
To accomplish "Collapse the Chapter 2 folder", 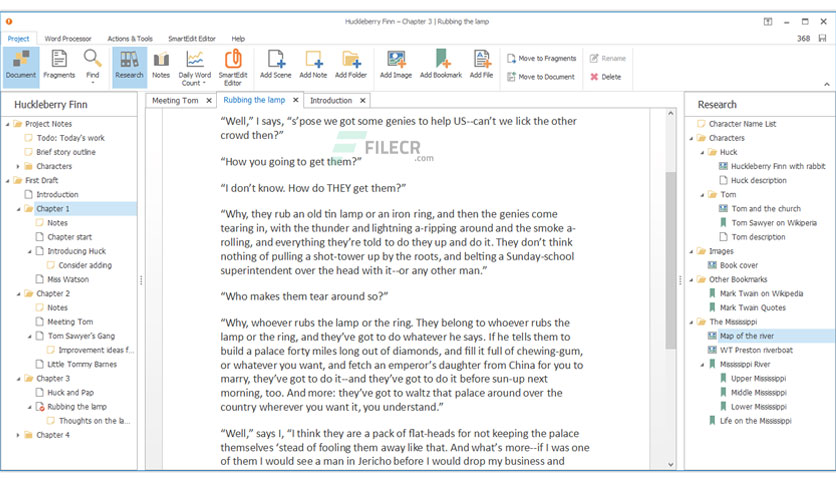I will coord(18,294).
